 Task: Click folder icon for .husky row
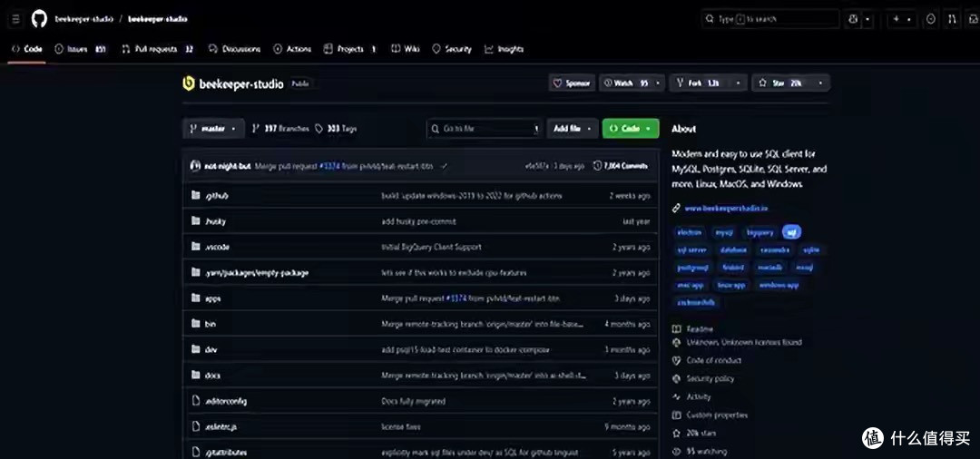(x=196, y=221)
